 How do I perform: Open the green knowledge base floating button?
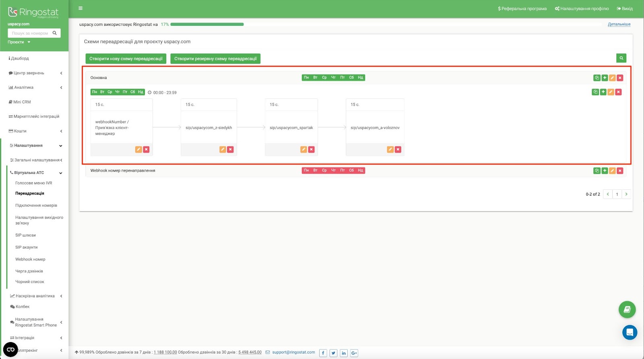tap(627, 309)
